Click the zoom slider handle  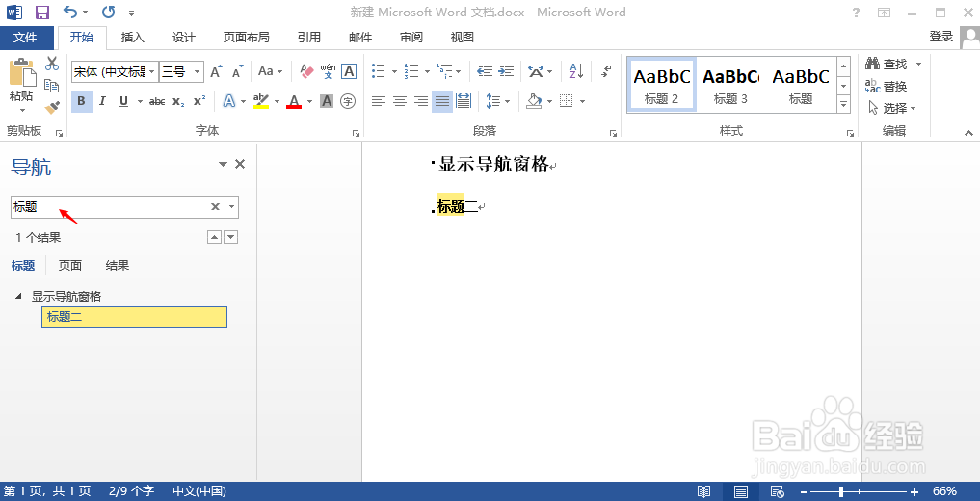tap(841, 491)
